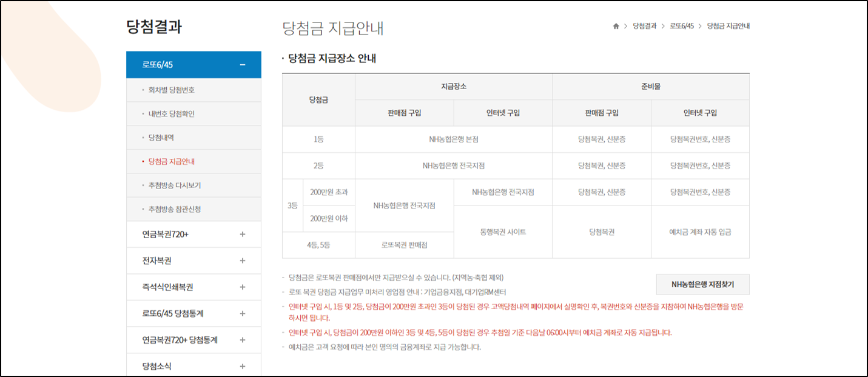Select the 즉석식인쇄복권 sidebar label
868x377 pixels.
pos(167,287)
